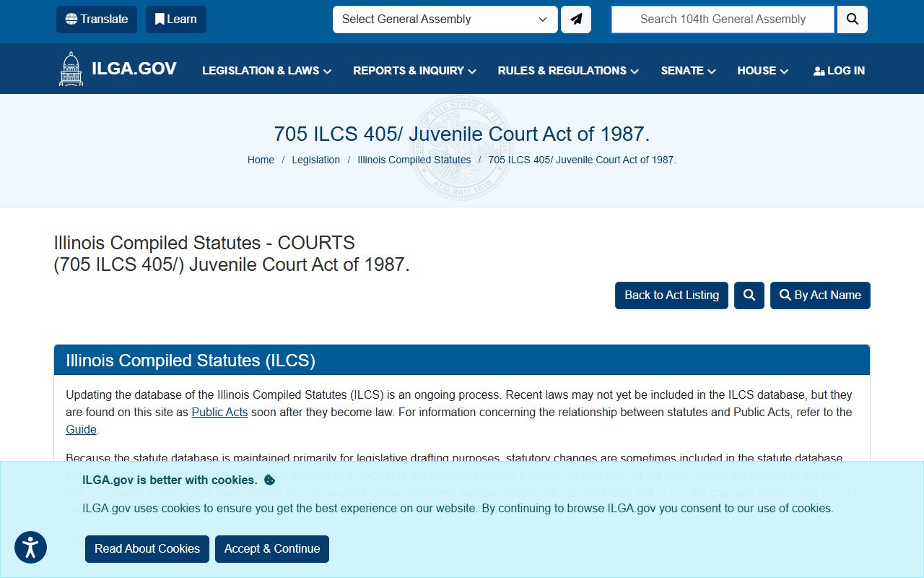Focus the Search 104th General Assembly field
The image size is (924, 578).
[723, 20]
